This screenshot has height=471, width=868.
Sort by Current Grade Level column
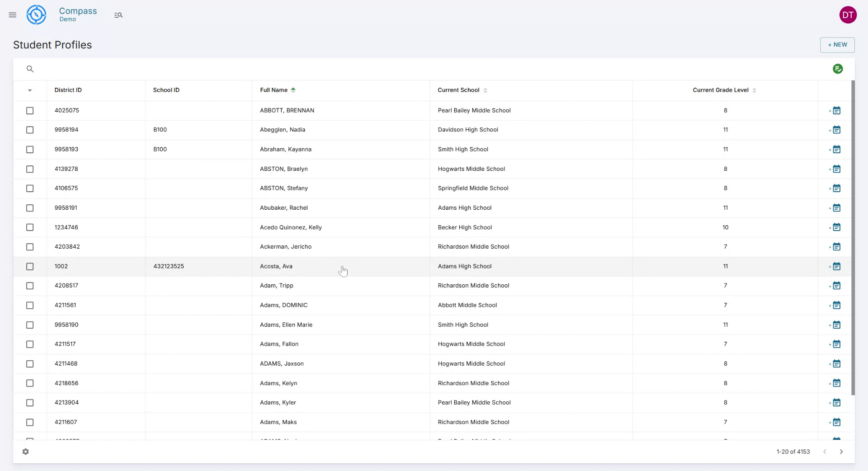coord(720,90)
